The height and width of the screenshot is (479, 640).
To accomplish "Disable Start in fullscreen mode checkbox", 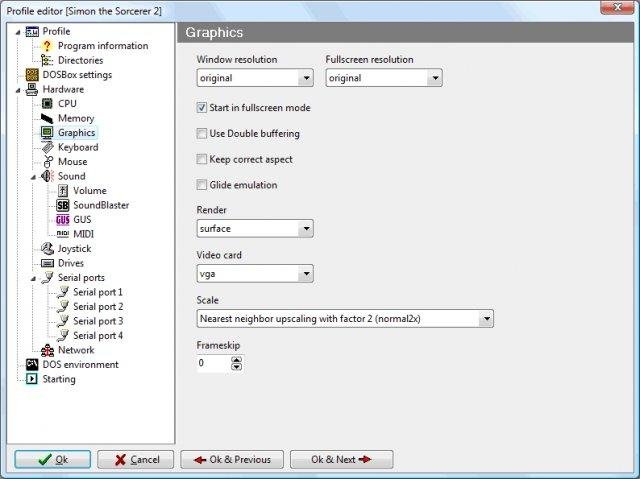I will pyautogui.click(x=202, y=108).
